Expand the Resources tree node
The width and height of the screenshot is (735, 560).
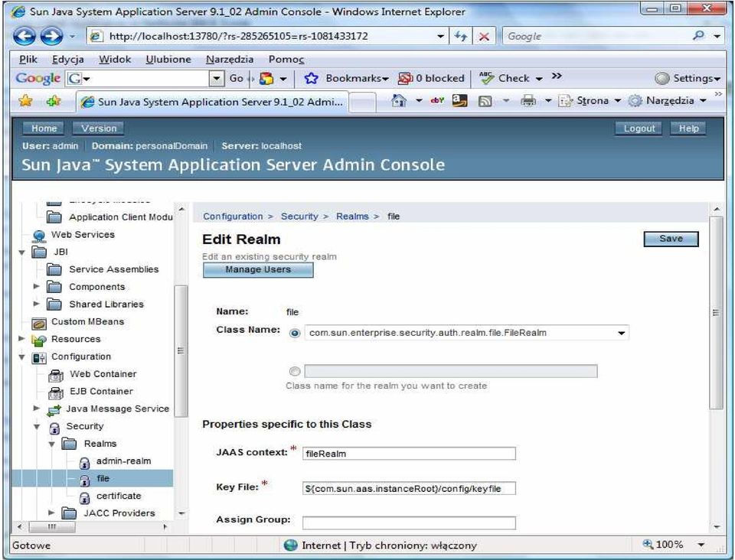point(21,339)
